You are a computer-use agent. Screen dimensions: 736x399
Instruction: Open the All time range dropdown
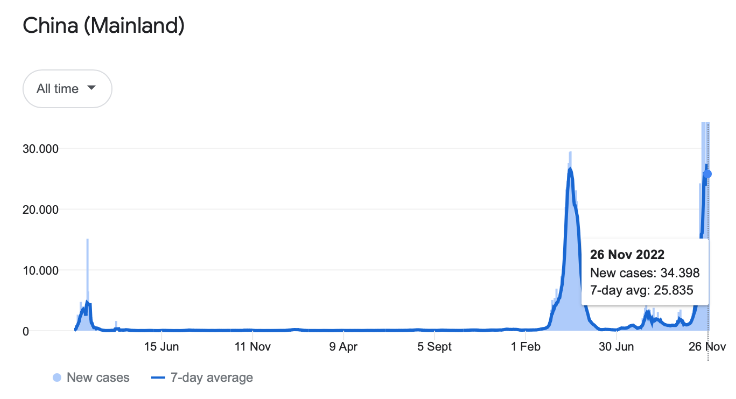(67, 89)
